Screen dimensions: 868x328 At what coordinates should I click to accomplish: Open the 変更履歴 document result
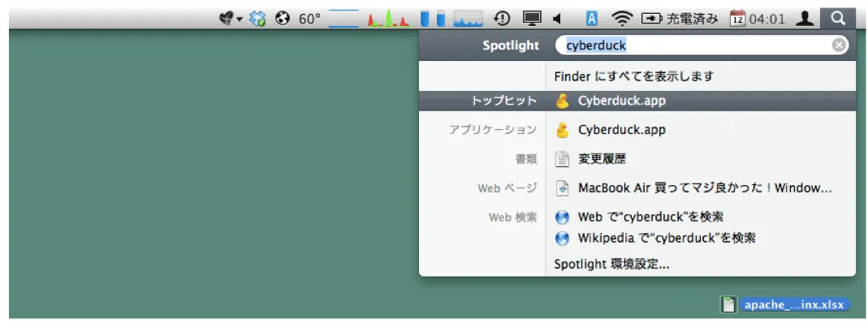coord(601,159)
